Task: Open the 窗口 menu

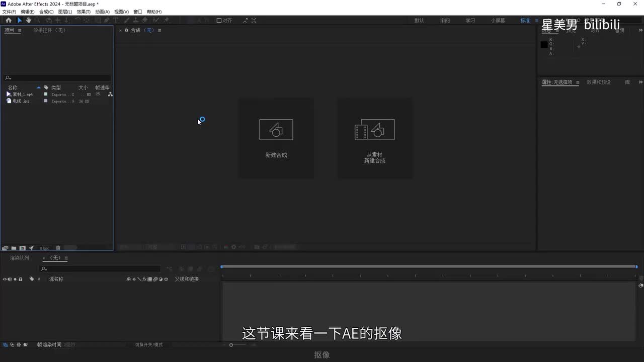Action: pyautogui.click(x=137, y=12)
